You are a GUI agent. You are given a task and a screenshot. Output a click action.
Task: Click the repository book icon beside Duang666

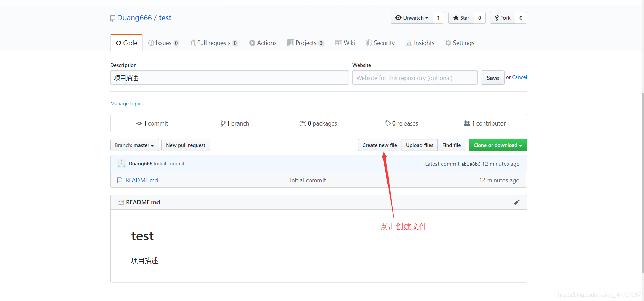[113, 18]
